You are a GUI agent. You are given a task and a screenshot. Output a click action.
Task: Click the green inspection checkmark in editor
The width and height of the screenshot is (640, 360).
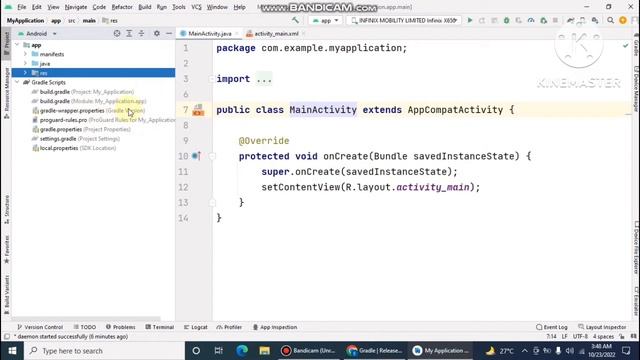(x=625, y=46)
